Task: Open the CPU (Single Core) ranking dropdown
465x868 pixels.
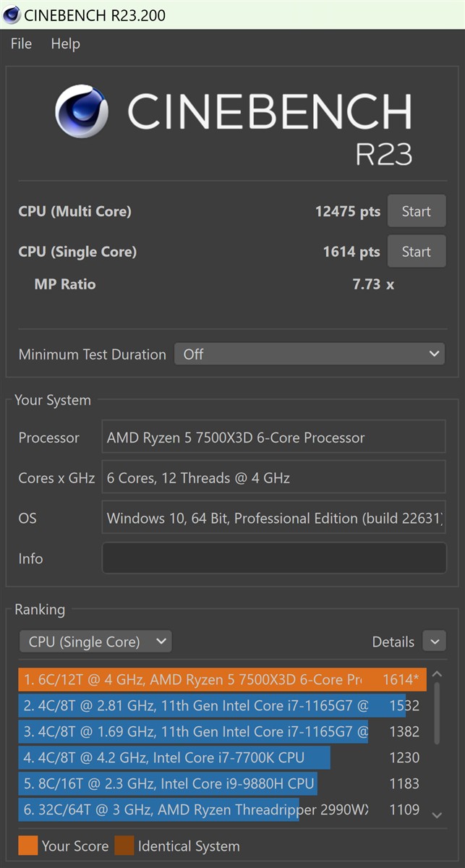Action: [x=95, y=642]
